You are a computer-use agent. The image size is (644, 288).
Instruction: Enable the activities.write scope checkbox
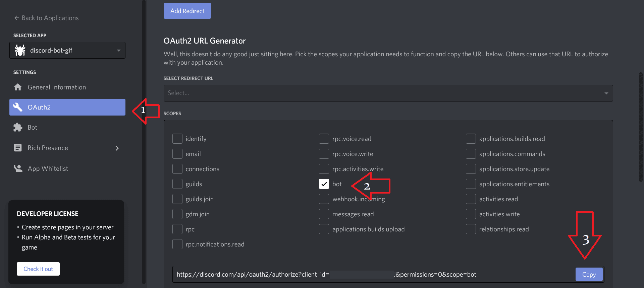471,214
